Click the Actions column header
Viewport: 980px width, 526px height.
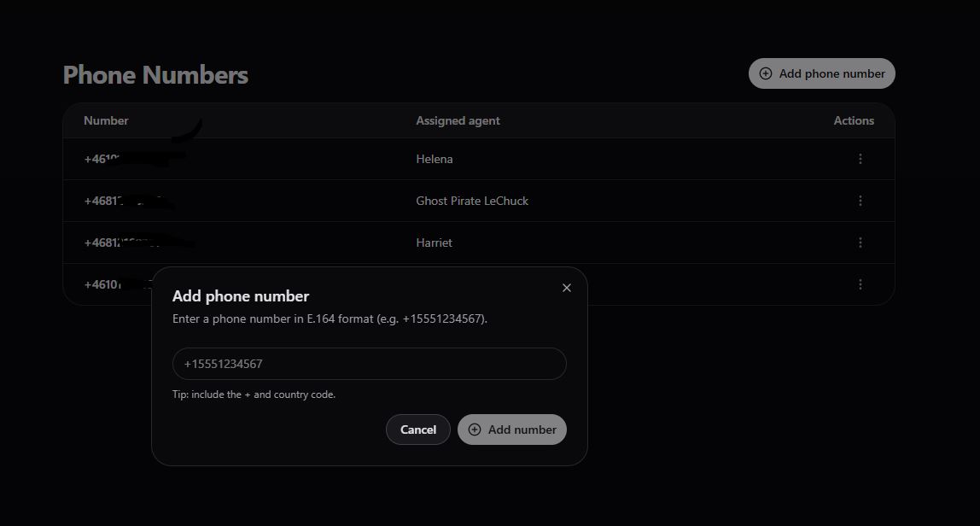(x=854, y=120)
